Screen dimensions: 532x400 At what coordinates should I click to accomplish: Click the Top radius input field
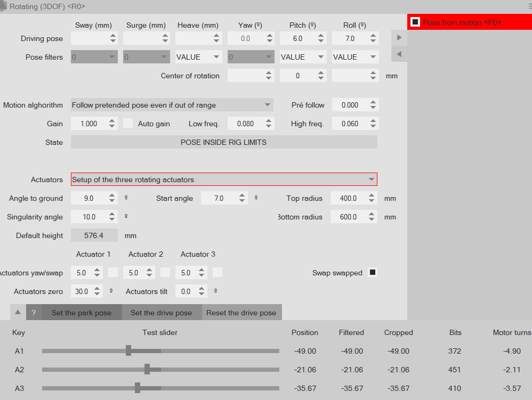[x=349, y=198]
